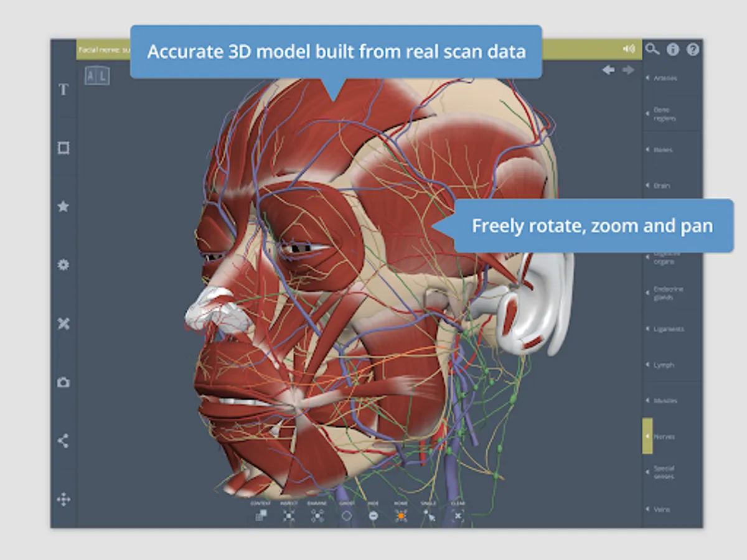
Task: Click the info circle icon
Action: 673,49
